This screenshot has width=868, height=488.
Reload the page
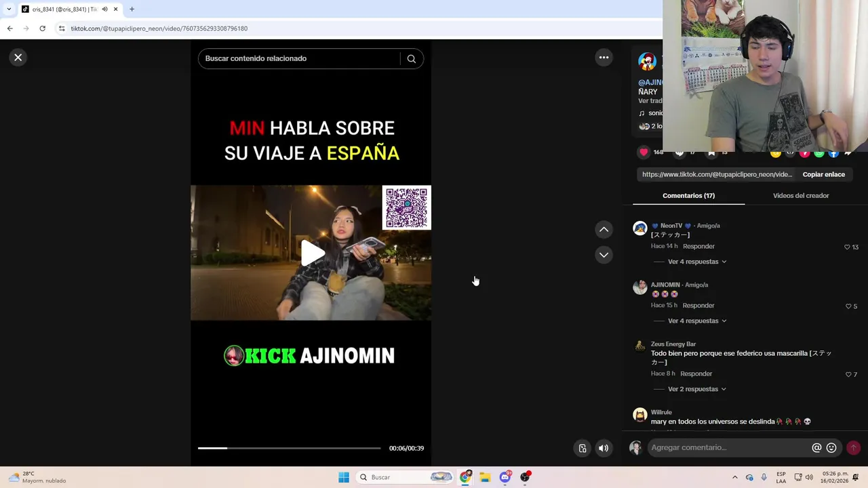(42, 28)
